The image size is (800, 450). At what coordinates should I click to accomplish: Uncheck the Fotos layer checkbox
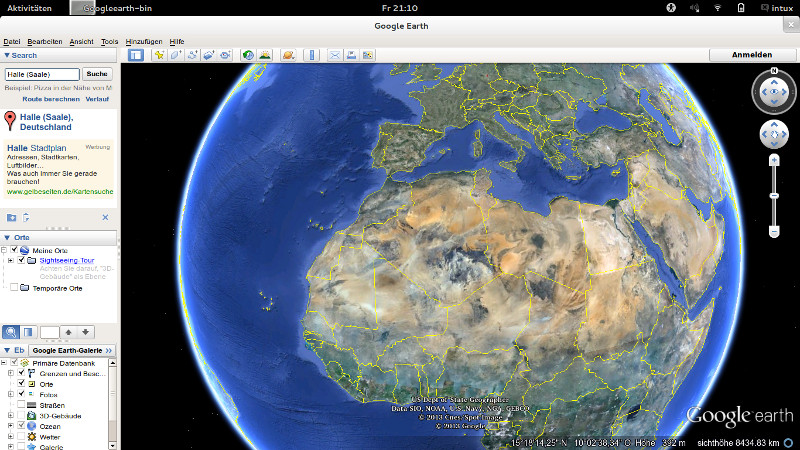point(21,394)
